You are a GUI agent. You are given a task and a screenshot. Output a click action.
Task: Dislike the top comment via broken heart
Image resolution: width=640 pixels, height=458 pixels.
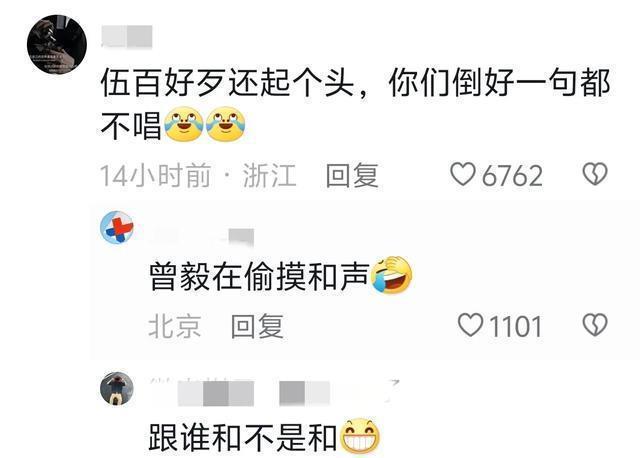point(595,174)
